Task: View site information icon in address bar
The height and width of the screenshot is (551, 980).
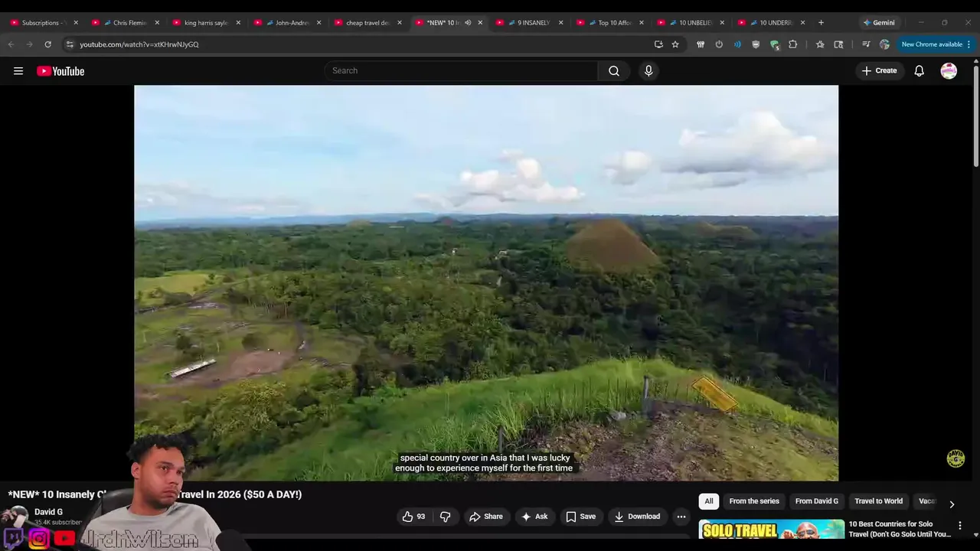Action: pos(70,44)
